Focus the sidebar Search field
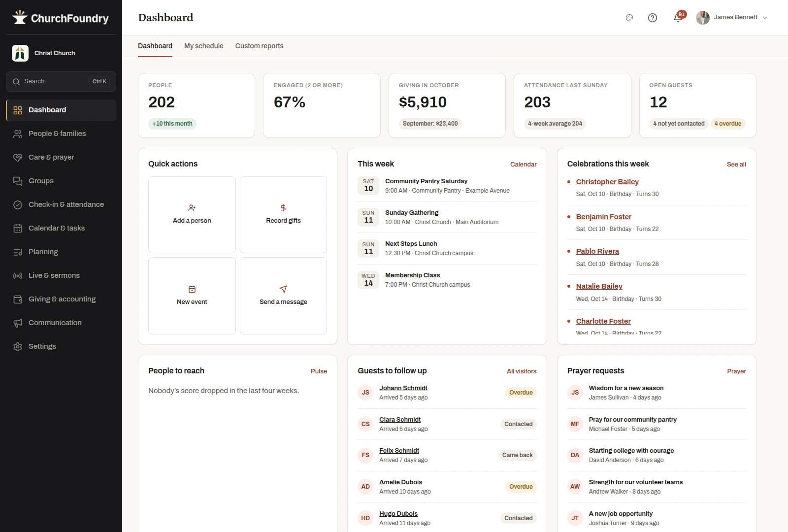 61,82
